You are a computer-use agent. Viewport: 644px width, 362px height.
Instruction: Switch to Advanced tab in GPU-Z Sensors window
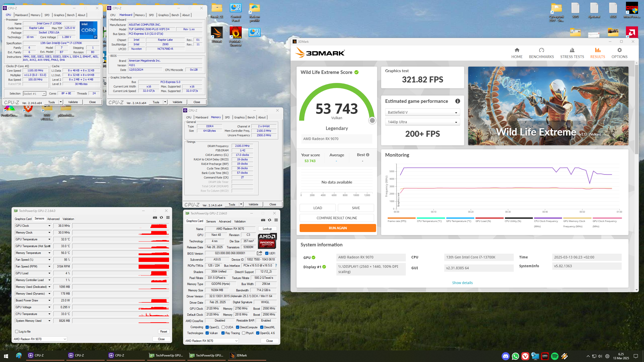coord(53,219)
